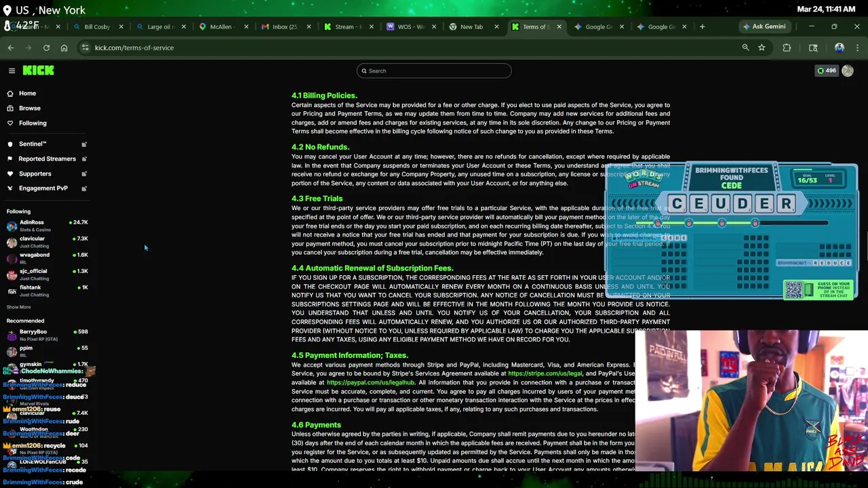The width and height of the screenshot is (868, 488).
Task: Click the '4.1 Billing Policies.' heading
Action: tap(324, 96)
